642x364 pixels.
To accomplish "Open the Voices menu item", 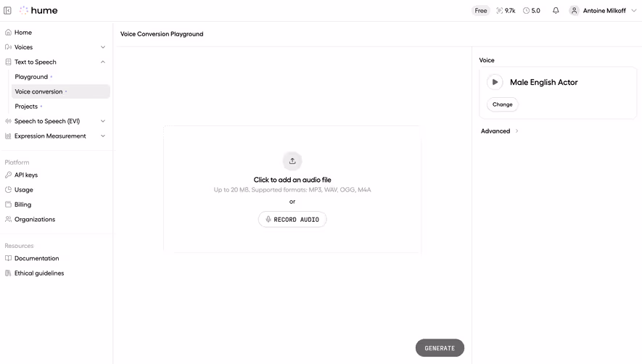I will pyautogui.click(x=23, y=47).
